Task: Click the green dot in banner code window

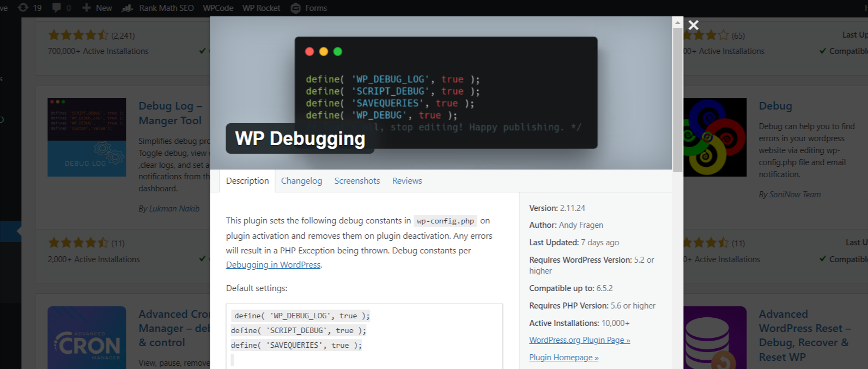Action: pyautogui.click(x=338, y=51)
